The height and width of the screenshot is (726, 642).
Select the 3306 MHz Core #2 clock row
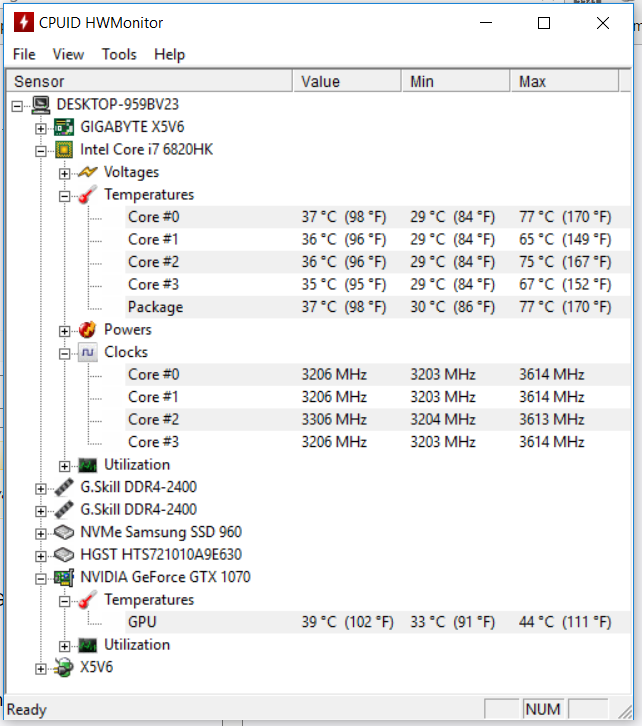click(x=377, y=419)
